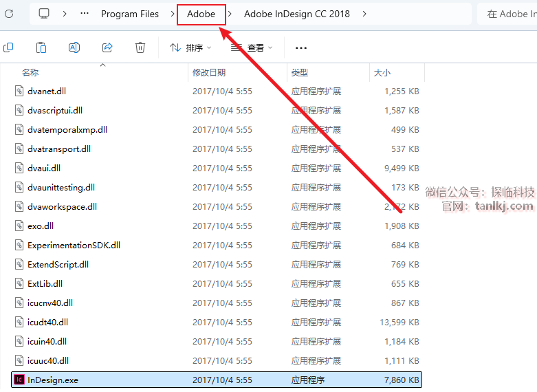Expand chevron after Adobe InDesign CC 2018
The width and height of the screenshot is (537, 392).
click(364, 14)
